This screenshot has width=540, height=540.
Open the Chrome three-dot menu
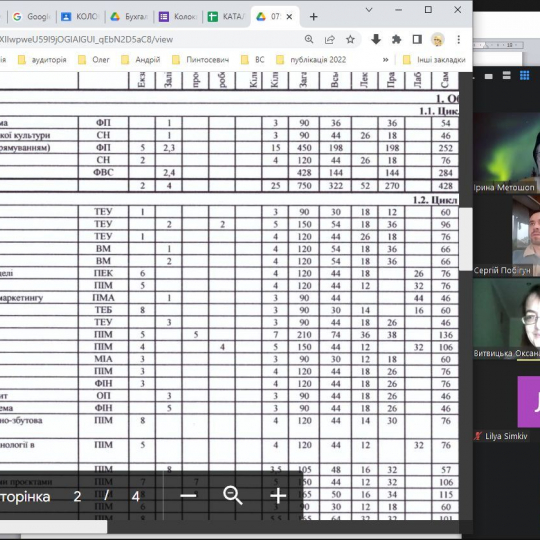pyautogui.click(x=458, y=40)
